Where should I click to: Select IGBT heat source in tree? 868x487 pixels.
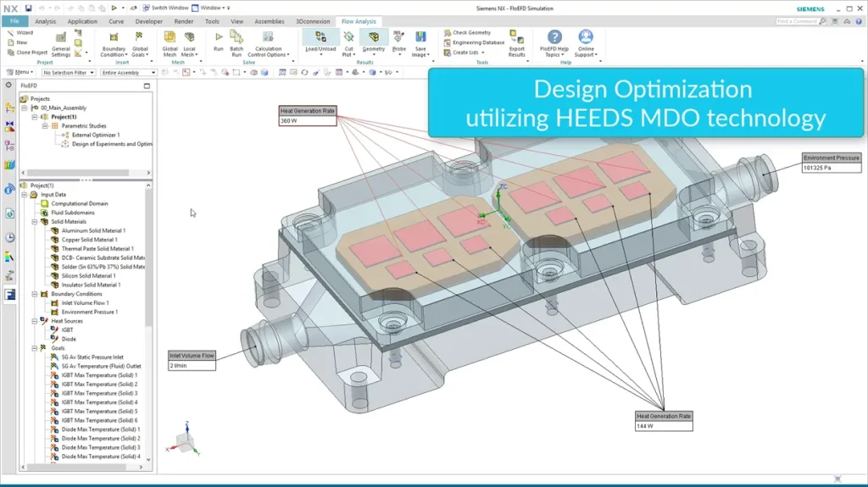click(68, 330)
